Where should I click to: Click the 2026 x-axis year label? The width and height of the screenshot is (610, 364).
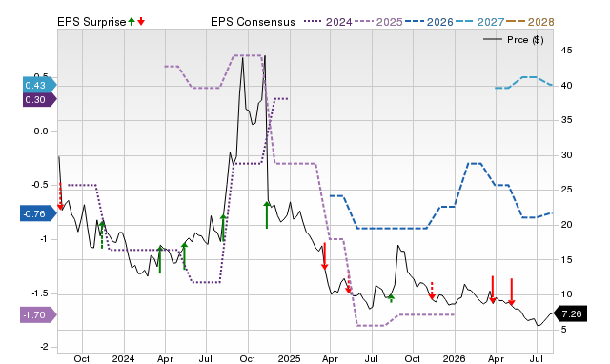pos(454,358)
